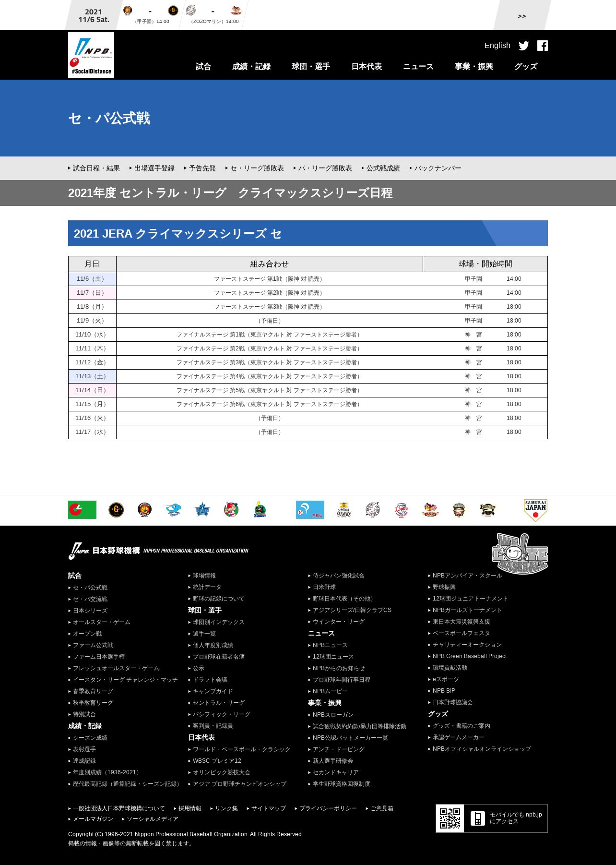Open Chiba Lotte Marines logo in team row
The height and width of the screenshot is (865, 616).
[373, 510]
